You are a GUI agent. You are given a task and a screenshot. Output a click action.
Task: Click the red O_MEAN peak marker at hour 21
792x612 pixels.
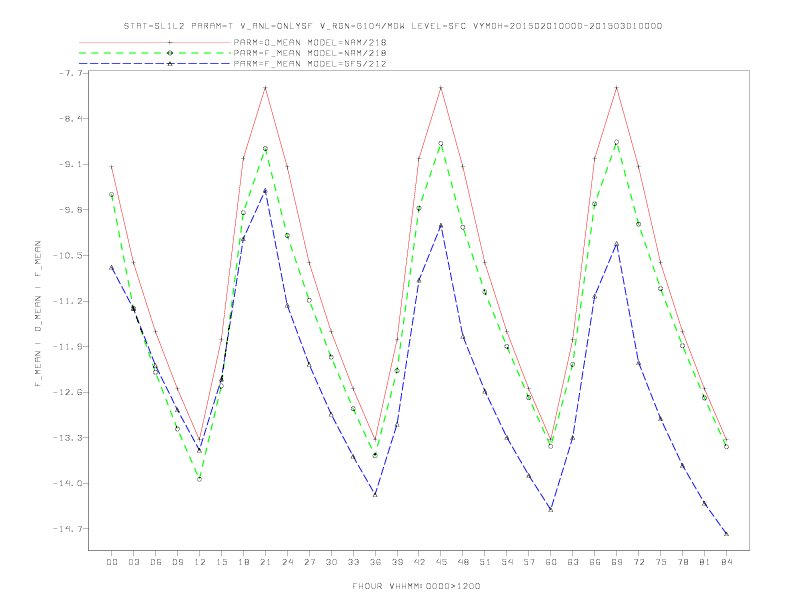coord(265,88)
